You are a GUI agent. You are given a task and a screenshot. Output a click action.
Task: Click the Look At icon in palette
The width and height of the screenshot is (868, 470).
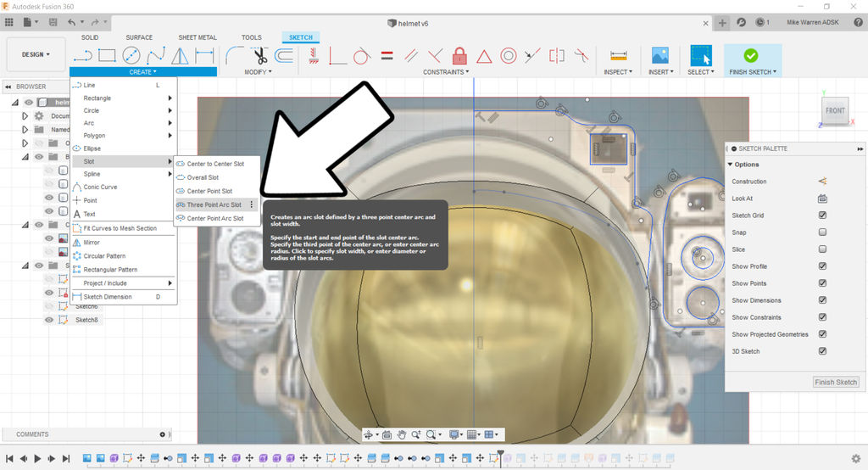[x=822, y=199]
